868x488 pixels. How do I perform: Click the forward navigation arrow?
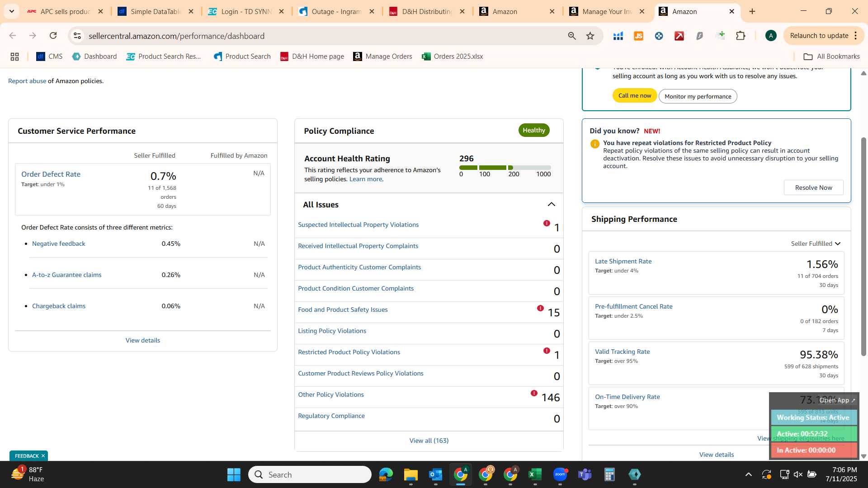(x=33, y=36)
